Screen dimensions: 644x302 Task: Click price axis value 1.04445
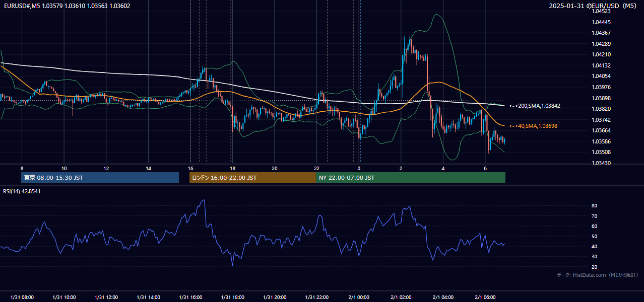601,22
